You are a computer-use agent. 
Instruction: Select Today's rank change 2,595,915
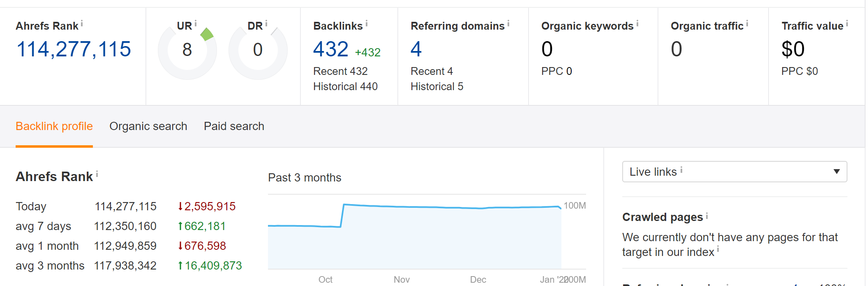(206, 206)
